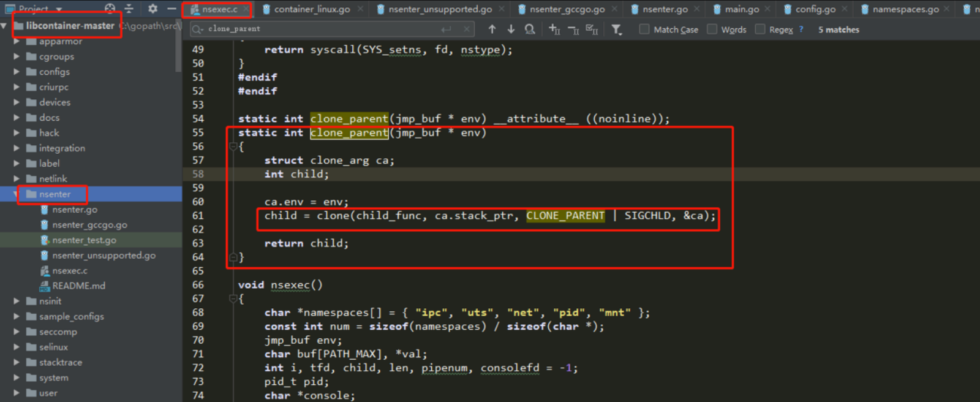Click the scroll-from-source target icon
The width and height of the screenshot is (980, 402).
point(110,9)
